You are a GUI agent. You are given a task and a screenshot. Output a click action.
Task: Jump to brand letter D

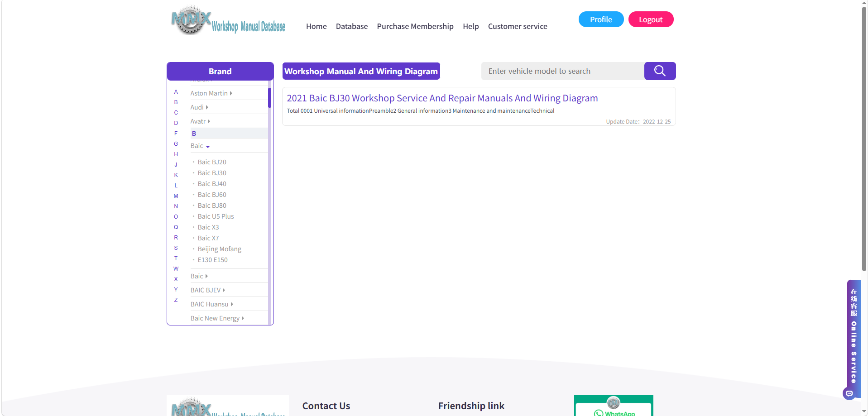coord(176,123)
